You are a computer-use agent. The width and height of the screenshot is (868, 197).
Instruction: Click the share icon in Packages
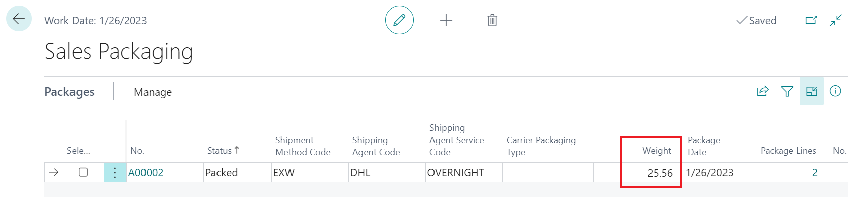coord(763,91)
